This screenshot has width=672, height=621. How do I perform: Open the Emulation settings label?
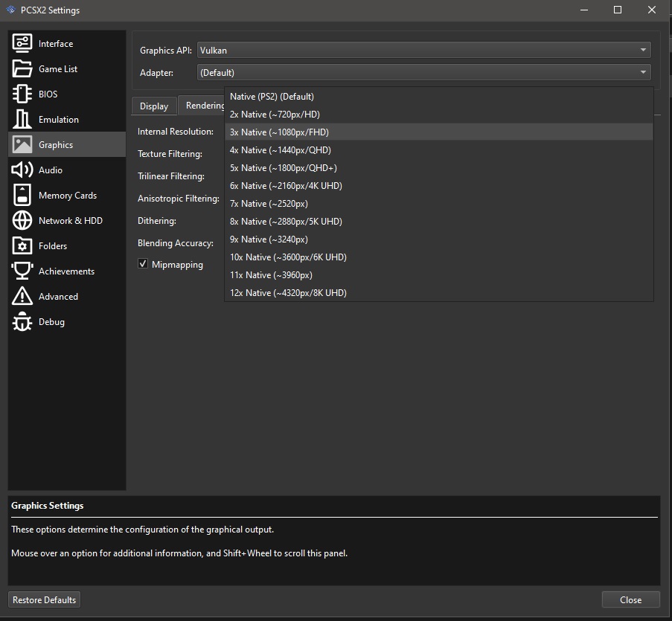pos(59,120)
